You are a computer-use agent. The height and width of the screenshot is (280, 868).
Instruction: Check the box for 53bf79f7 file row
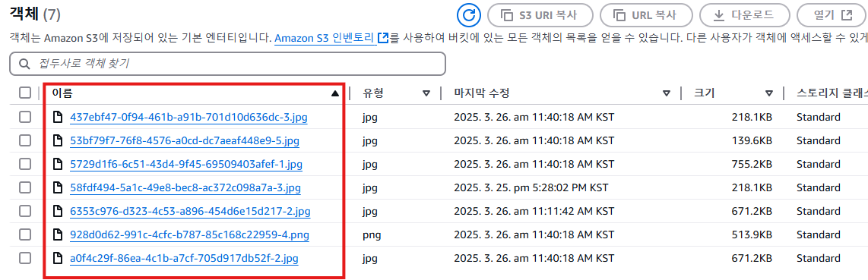(25, 141)
